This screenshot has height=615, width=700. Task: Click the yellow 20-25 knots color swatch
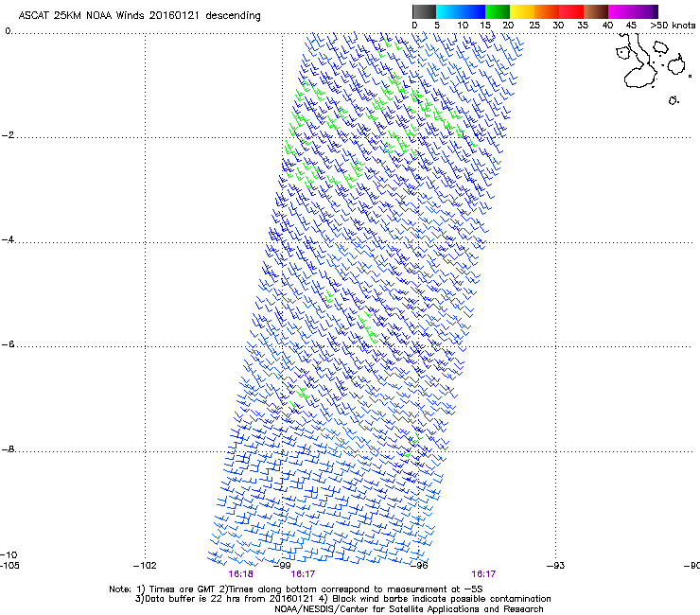point(522,11)
